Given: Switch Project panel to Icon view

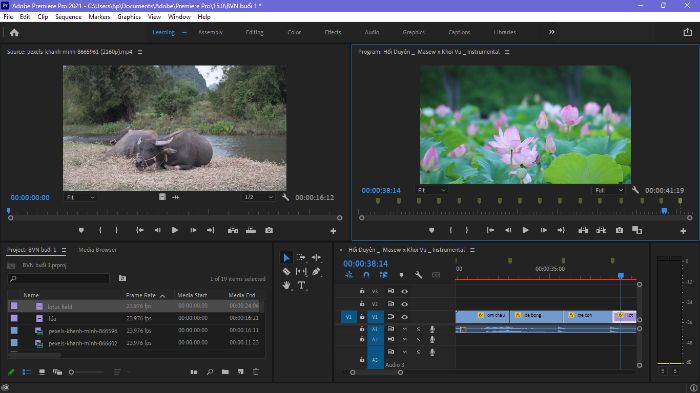Looking at the screenshot, I should [x=42, y=372].
